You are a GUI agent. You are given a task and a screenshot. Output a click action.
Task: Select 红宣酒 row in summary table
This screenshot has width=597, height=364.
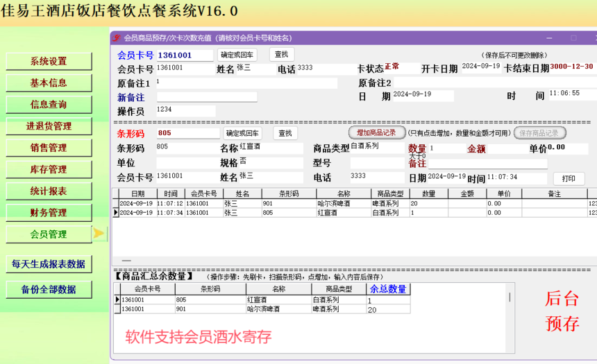[x=262, y=300]
